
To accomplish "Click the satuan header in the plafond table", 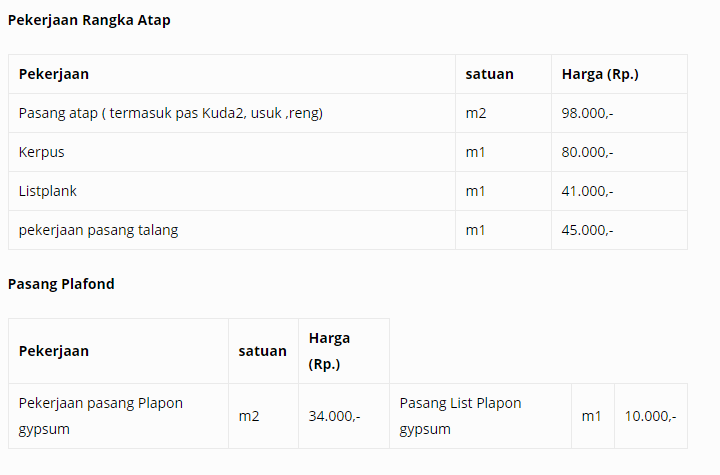I will coord(263,351).
